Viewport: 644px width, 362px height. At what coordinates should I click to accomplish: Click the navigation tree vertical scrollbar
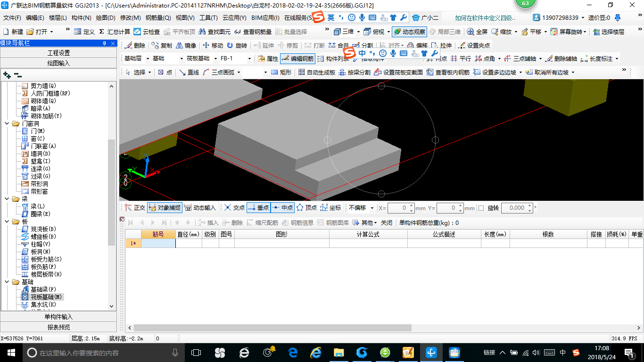tap(112, 192)
